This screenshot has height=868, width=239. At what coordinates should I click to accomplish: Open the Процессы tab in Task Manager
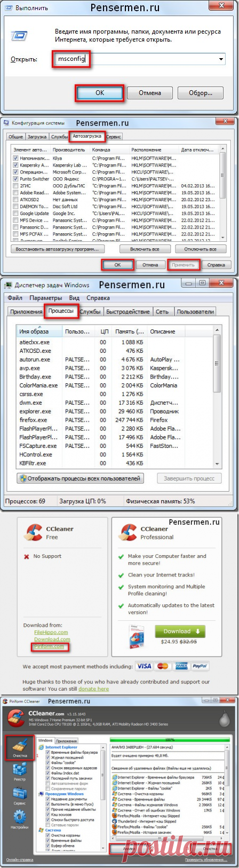tap(61, 311)
